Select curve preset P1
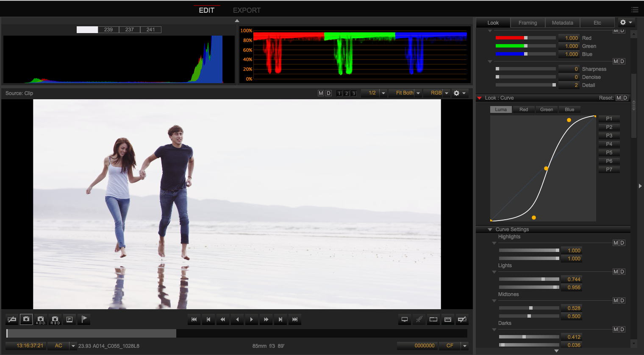This screenshot has height=355, width=644. [x=609, y=119]
